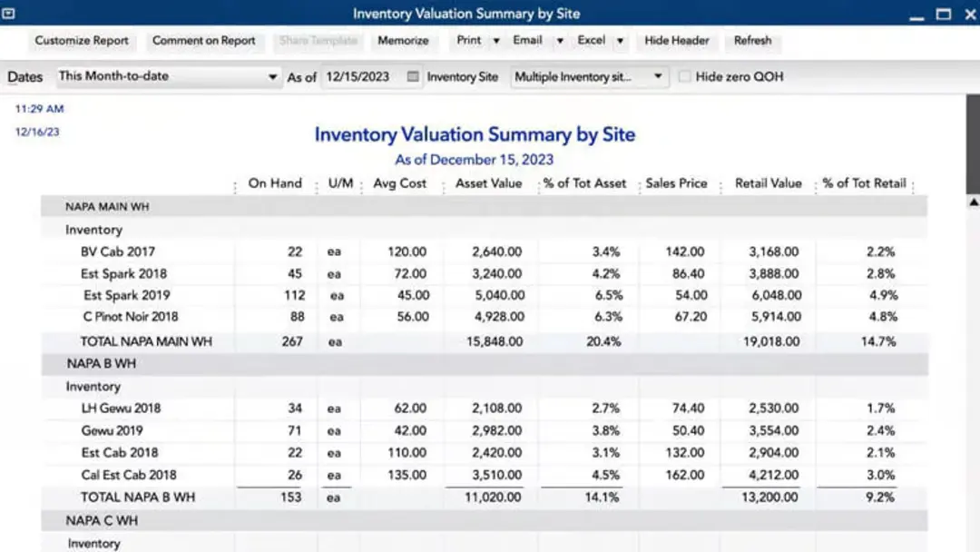
Task: Open the calendar date picker icon
Action: pyautogui.click(x=413, y=76)
